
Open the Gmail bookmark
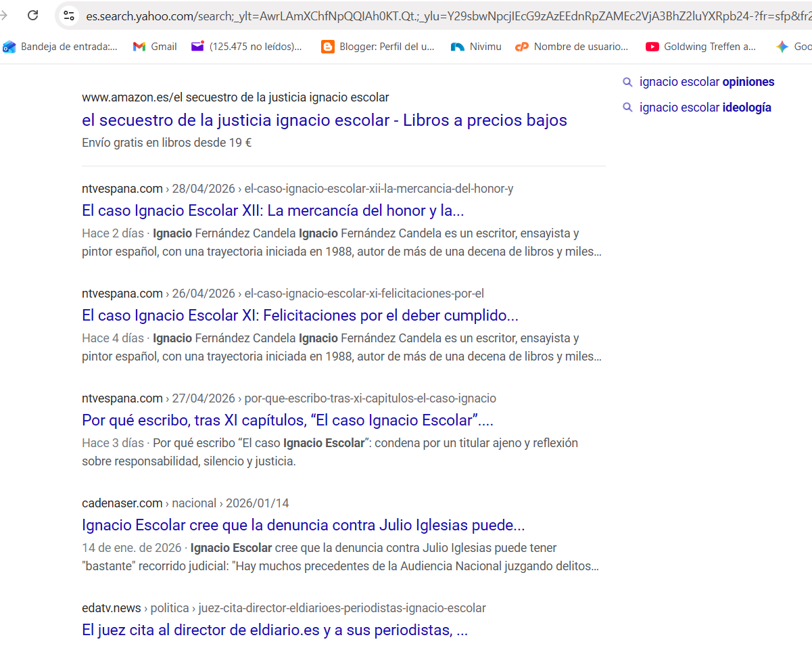click(155, 47)
